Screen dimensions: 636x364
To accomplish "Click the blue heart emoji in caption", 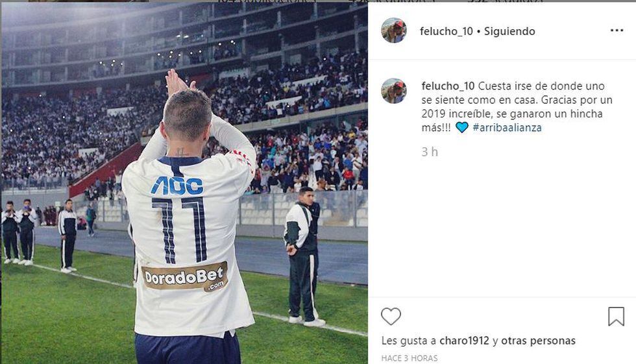I will tap(461, 127).
